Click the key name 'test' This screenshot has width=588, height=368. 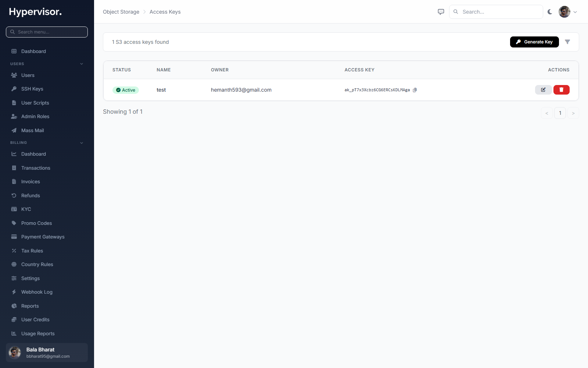[161, 90]
